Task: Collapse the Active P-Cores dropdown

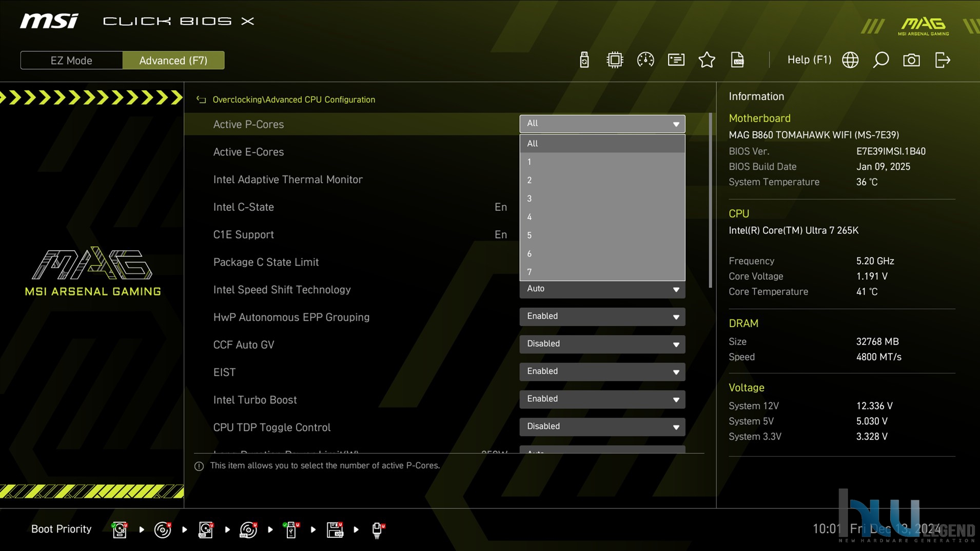Action: [602, 124]
